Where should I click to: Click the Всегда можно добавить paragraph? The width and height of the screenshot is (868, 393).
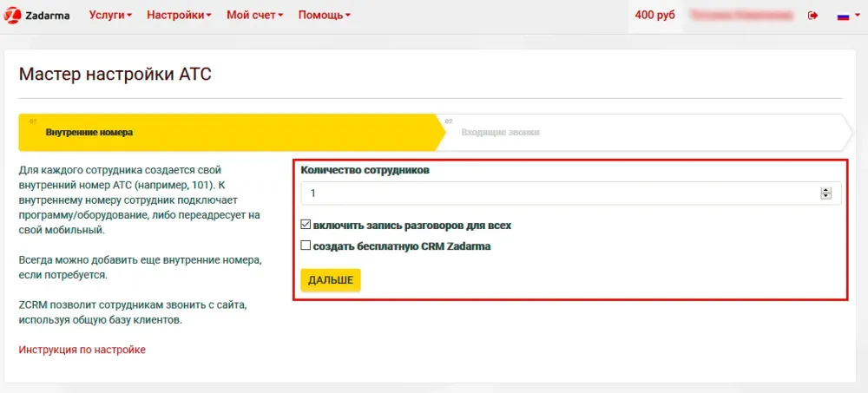(140, 267)
